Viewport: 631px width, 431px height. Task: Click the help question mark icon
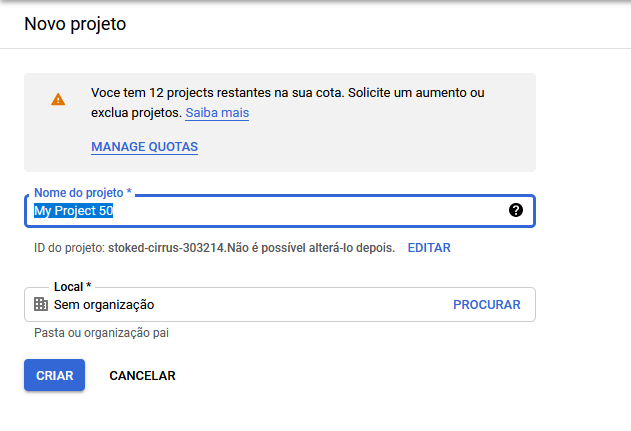coord(516,210)
